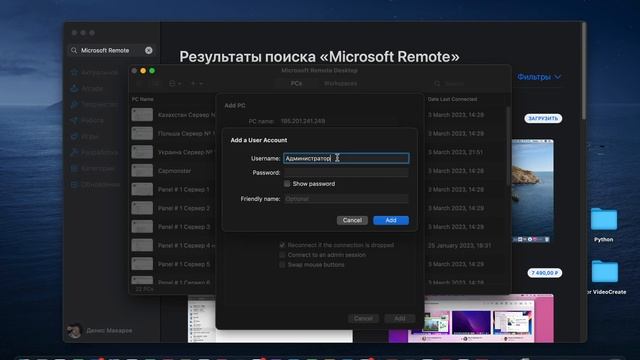Open Актуальное in App Store sidebar

[94, 72]
